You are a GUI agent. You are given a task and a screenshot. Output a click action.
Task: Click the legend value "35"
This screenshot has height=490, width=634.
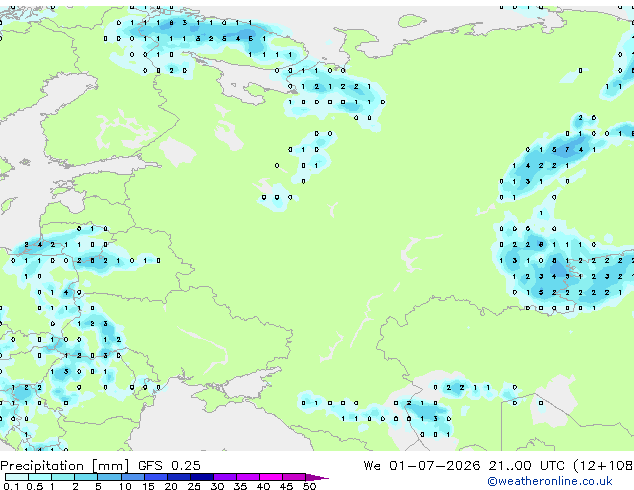click(240, 486)
